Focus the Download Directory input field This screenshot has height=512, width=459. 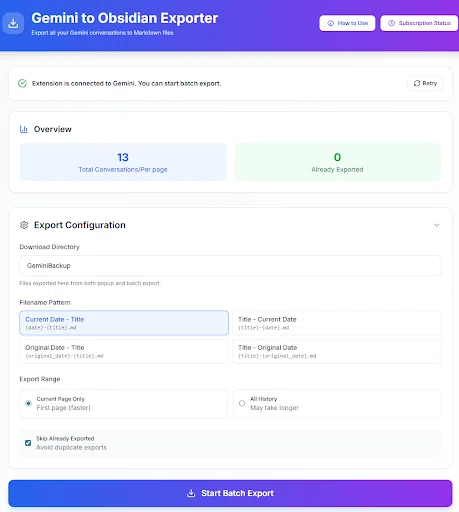point(230,266)
